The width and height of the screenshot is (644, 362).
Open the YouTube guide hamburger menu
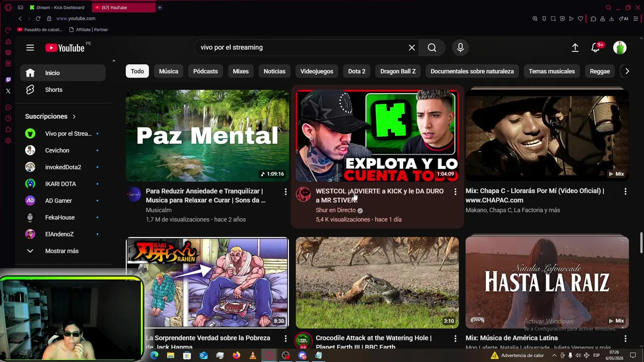30,48
